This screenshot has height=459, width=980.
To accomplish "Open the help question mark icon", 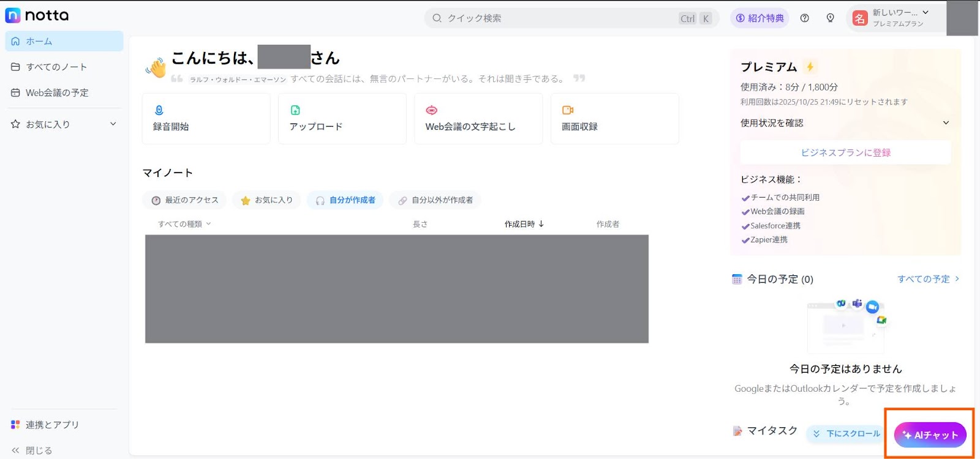I will 805,18.
